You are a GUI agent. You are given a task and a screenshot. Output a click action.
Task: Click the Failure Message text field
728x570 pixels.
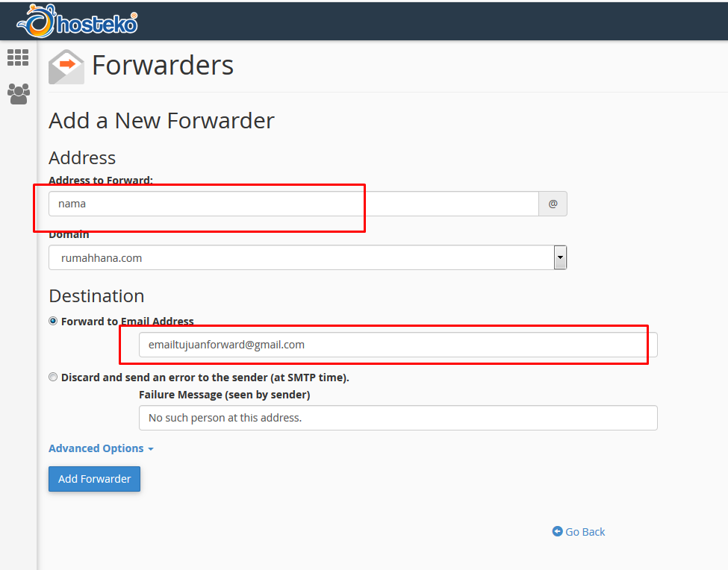pyautogui.click(x=398, y=418)
